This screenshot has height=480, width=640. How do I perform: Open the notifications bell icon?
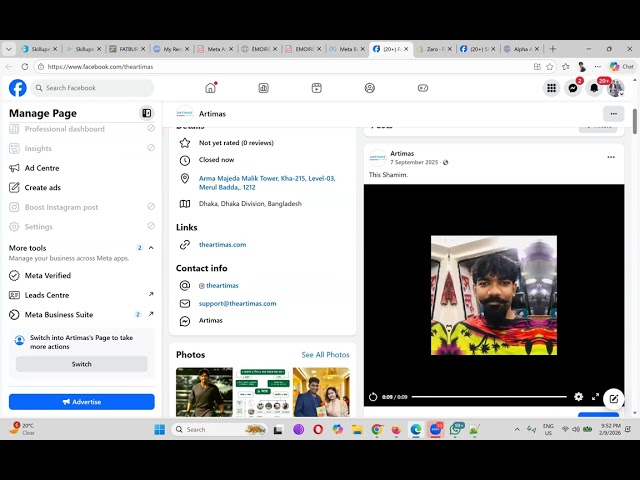click(x=594, y=88)
